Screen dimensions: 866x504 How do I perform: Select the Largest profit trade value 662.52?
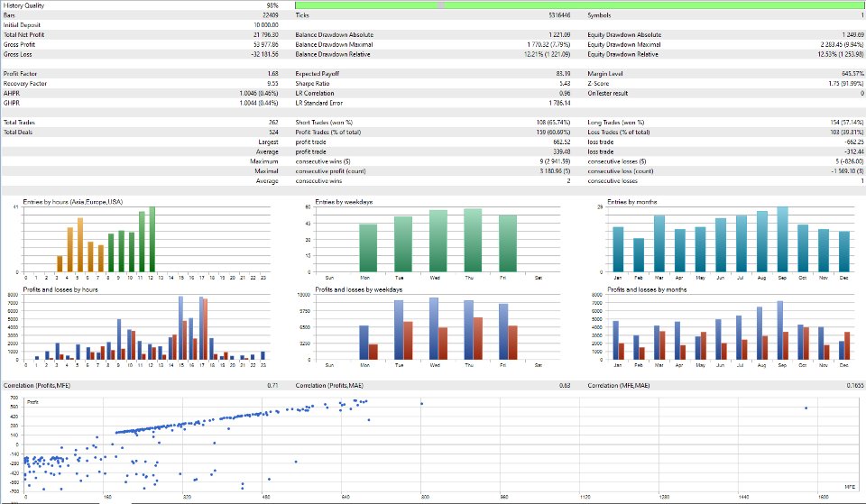point(562,142)
